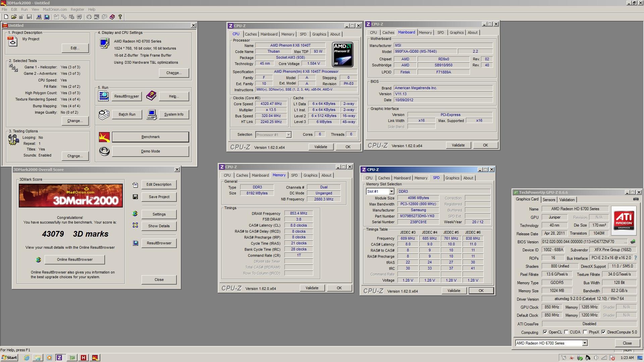Click the System Info computer icon in Run section
Viewport: 644px width, 362px height.
point(152,114)
